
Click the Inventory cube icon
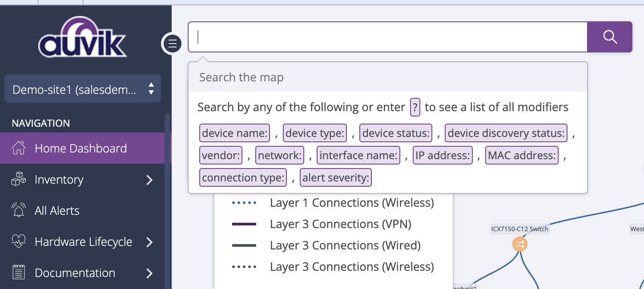19,179
